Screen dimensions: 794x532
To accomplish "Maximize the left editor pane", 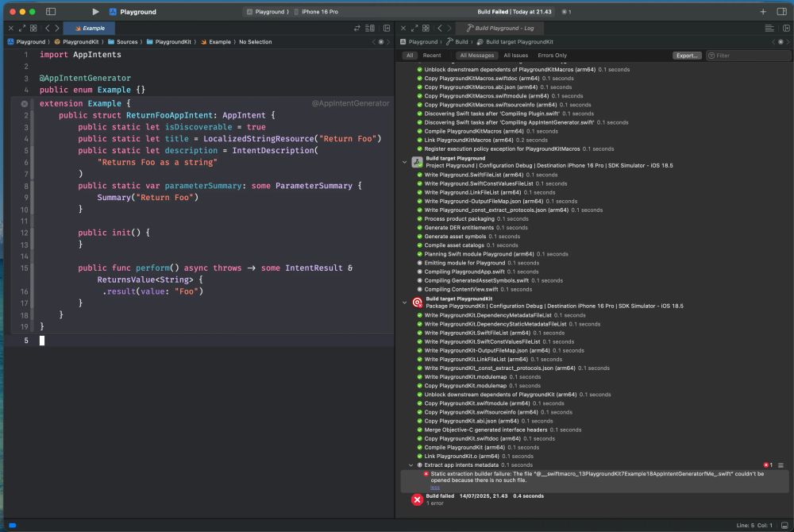I will pyautogui.click(x=22, y=29).
